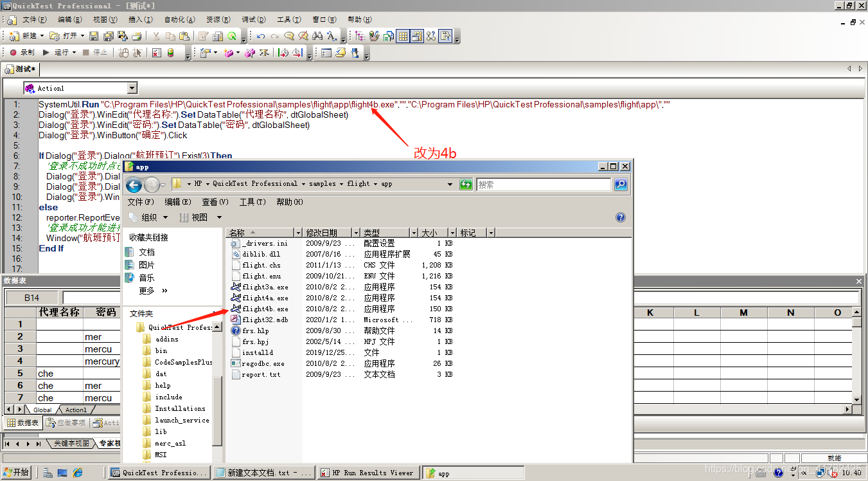The height and width of the screenshot is (481, 868).
Task: Open the 查看(V) menu in explorer
Action: [x=214, y=202]
